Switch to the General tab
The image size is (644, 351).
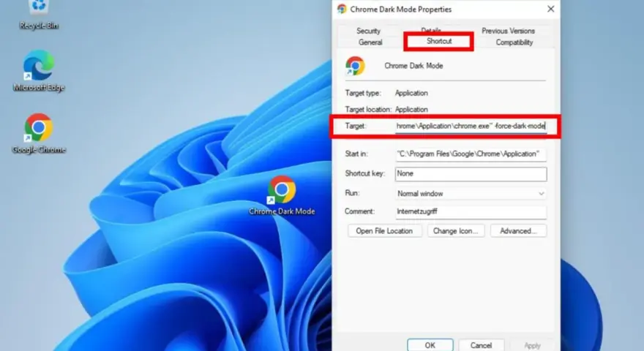pyautogui.click(x=370, y=42)
